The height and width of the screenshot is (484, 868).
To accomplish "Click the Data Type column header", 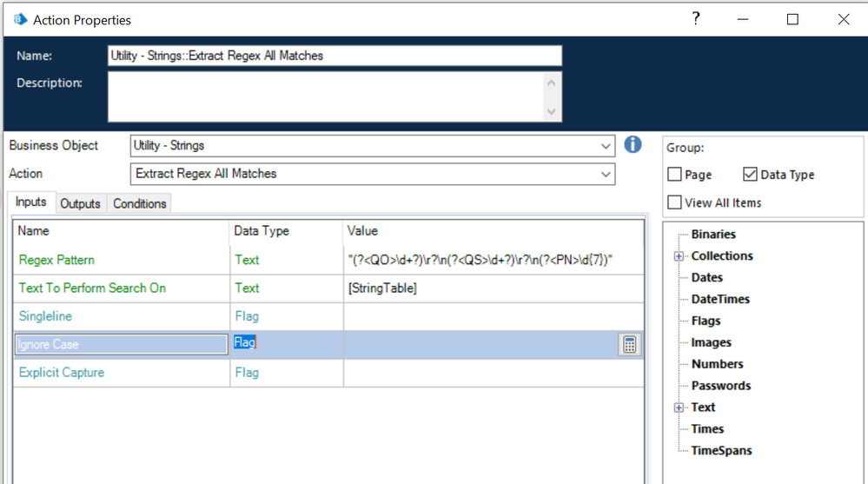I will [x=262, y=231].
